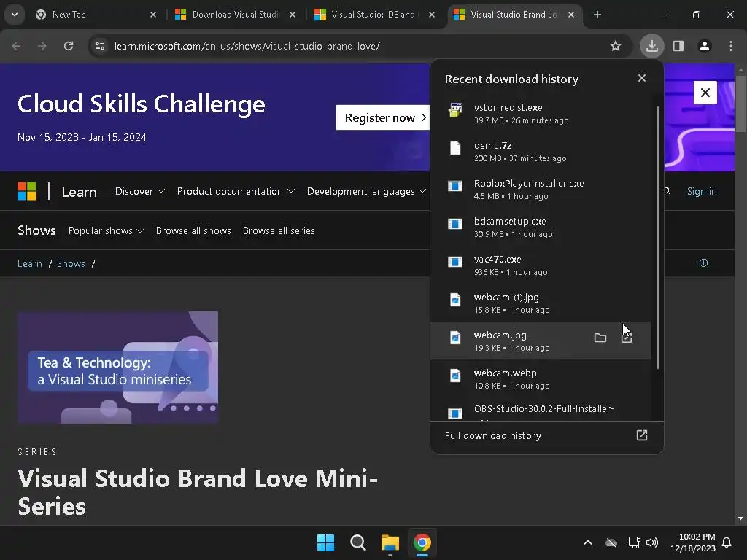Open Chrome three-dot menu
The height and width of the screenshot is (560, 747).
731,46
